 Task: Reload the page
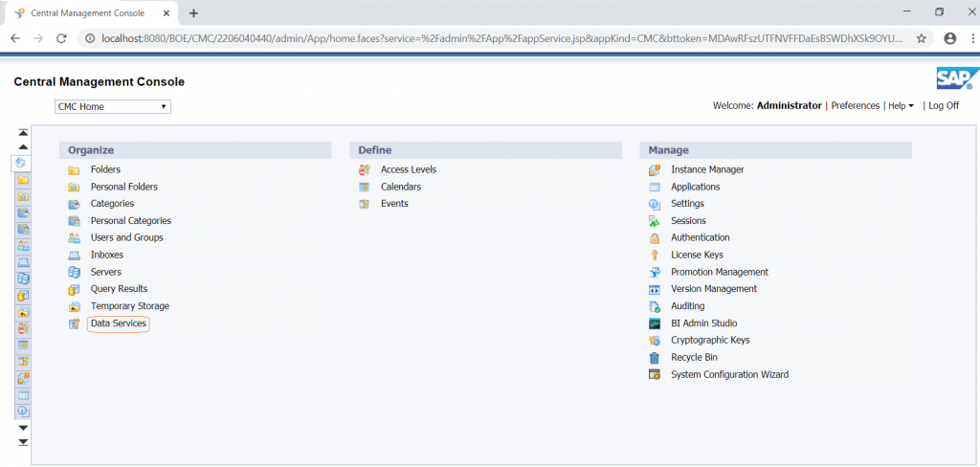tap(61, 38)
